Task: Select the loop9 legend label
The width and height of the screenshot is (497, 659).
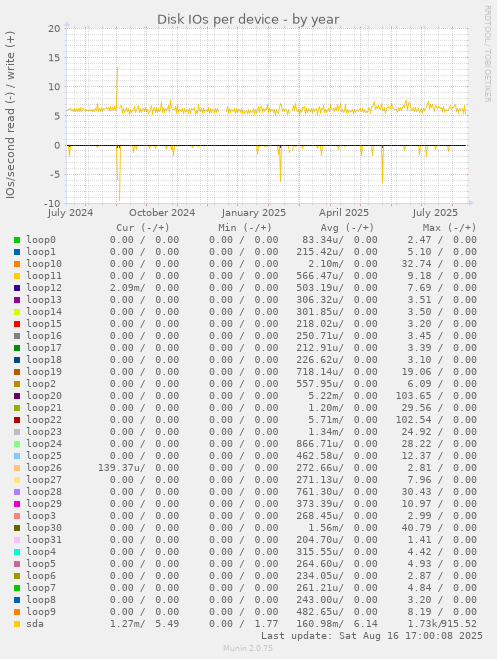Action: coord(41,612)
